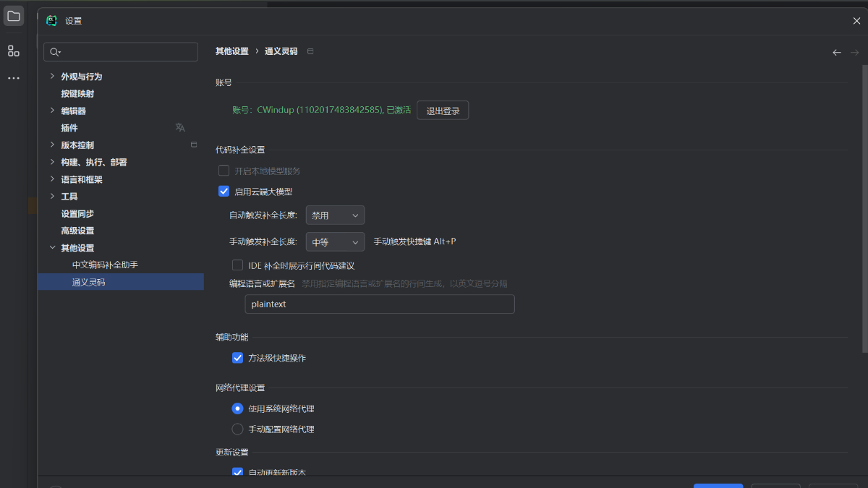Close the 设置 dialog with the X
The height and width of the screenshot is (488, 868).
(x=856, y=21)
